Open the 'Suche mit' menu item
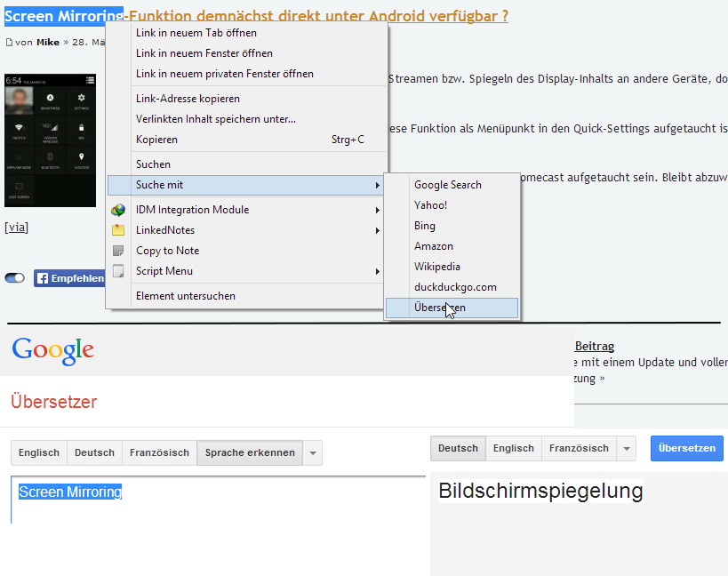Viewport: 728px width, 576px height. (247, 185)
